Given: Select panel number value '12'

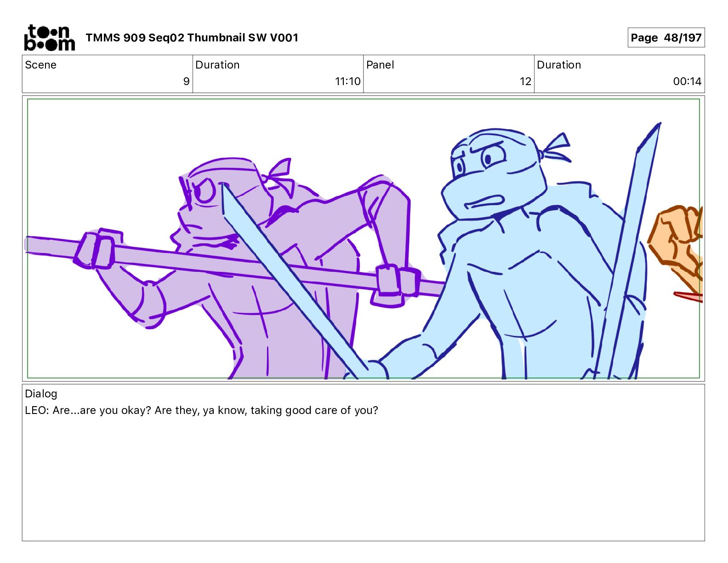Looking at the screenshot, I should point(525,81).
